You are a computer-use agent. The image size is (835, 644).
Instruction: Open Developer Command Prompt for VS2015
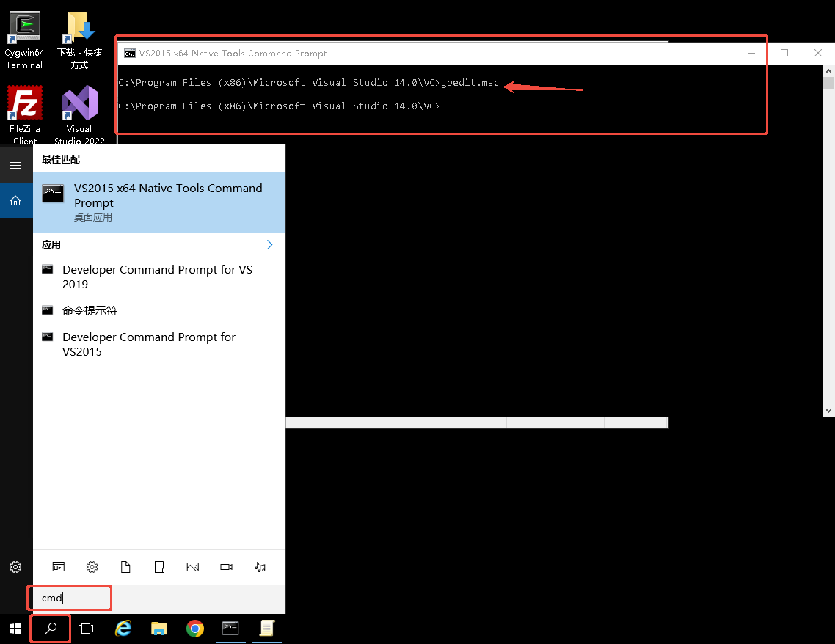click(159, 344)
